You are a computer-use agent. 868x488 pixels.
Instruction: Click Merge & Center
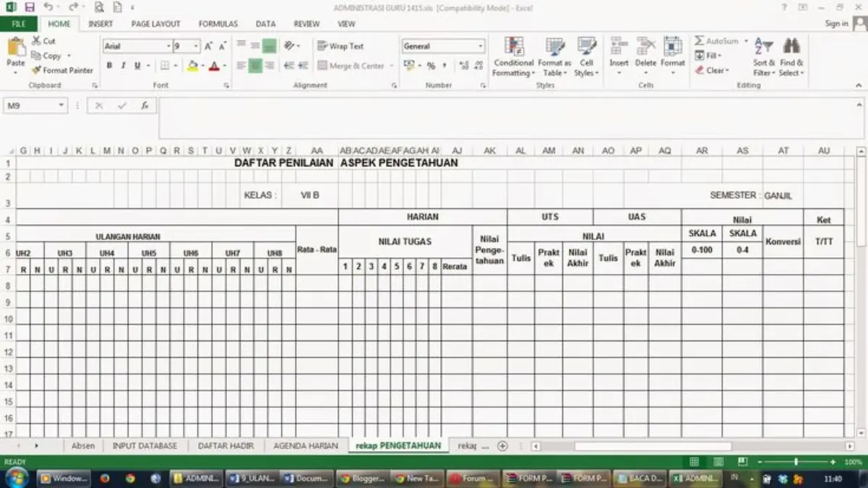pos(351,66)
